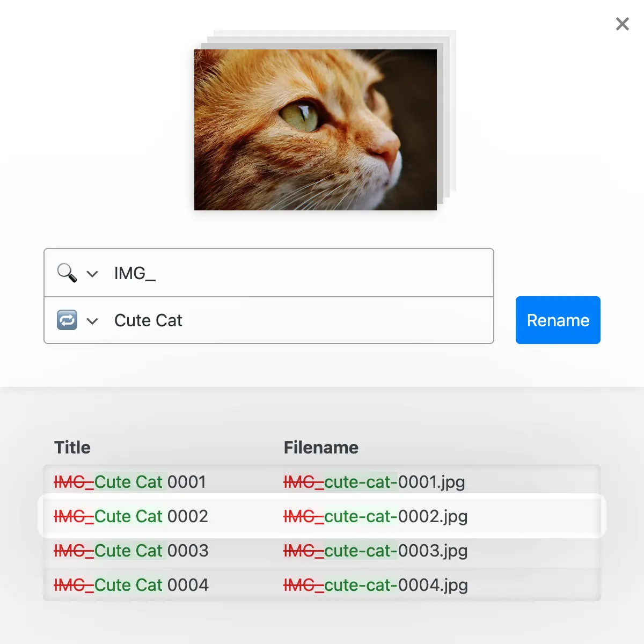This screenshot has width=644, height=644.
Task: Select the Filename column header
Action: click(x=321, y=447)
